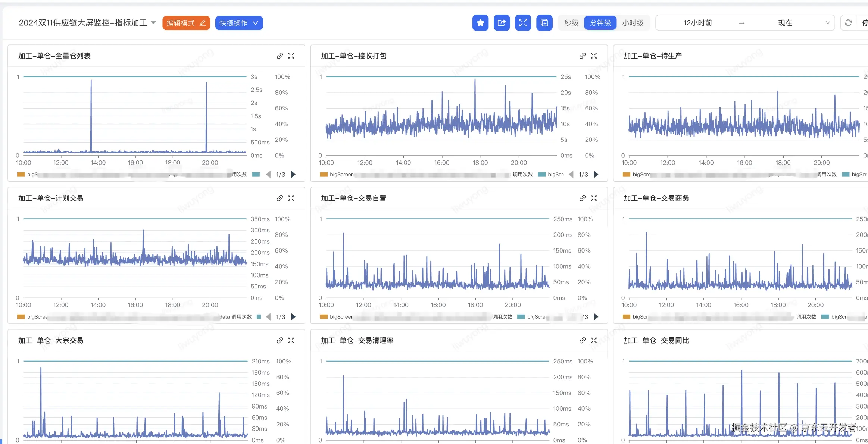This screenshot has width=868, height=444.
Task: Click link icon on 加工-单仓-全量仓列表 panel
Action: [x=280, y=56]
